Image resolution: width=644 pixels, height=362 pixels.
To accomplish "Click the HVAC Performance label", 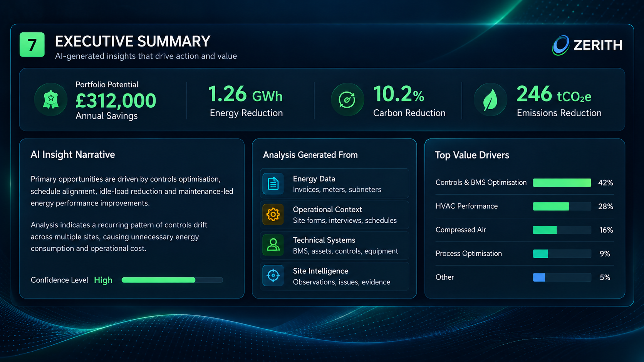I will click(467, 206).
